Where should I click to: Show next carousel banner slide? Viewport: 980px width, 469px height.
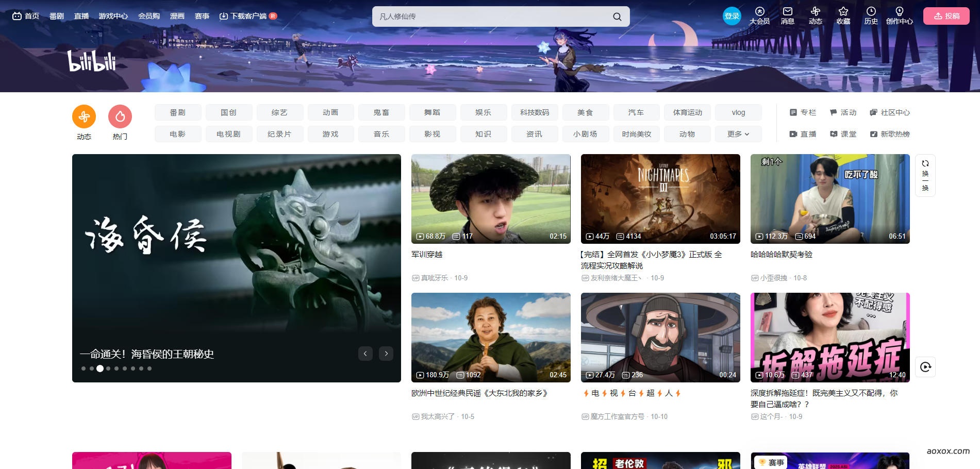click(x=386, y=354)
